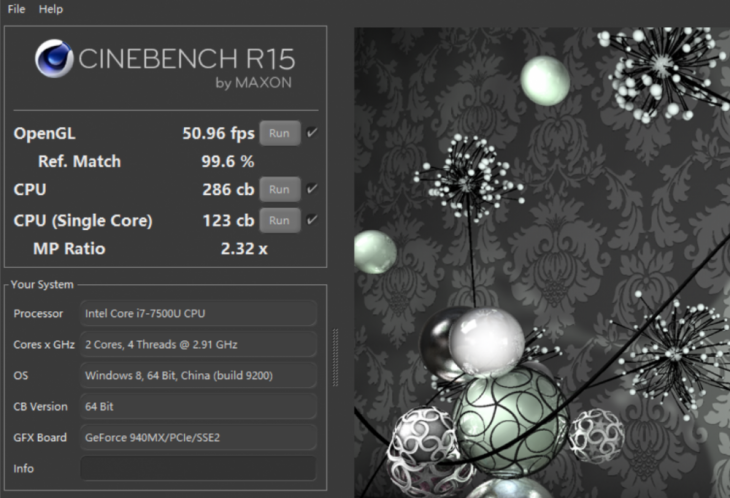The image size is (730, 498).
Task: Toggle the OpenGL test checkbox
Action: point(312,133)
